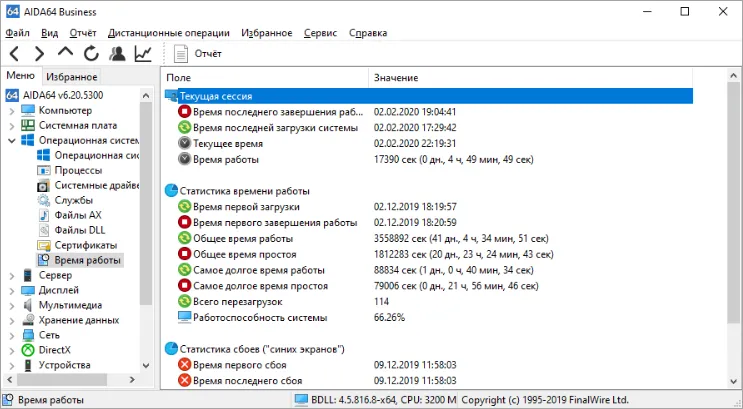
Task: Open the Дистанционные операции menu
Action: (x=169, y=33)
